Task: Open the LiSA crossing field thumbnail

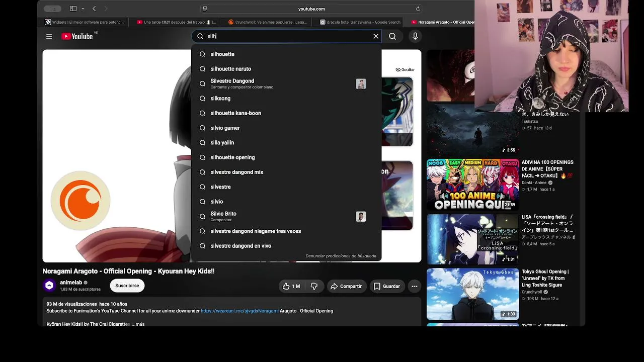Action: pyautogui.click(x=473, y=239)
